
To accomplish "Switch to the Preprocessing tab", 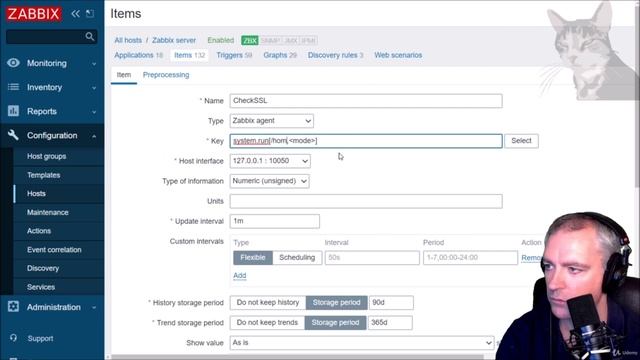I will click(166, 75).
